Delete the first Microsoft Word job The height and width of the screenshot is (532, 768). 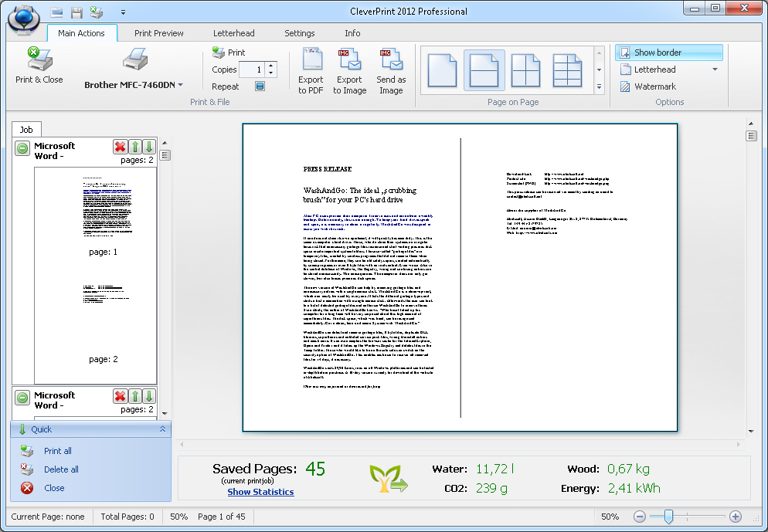(x=120, y=147)
